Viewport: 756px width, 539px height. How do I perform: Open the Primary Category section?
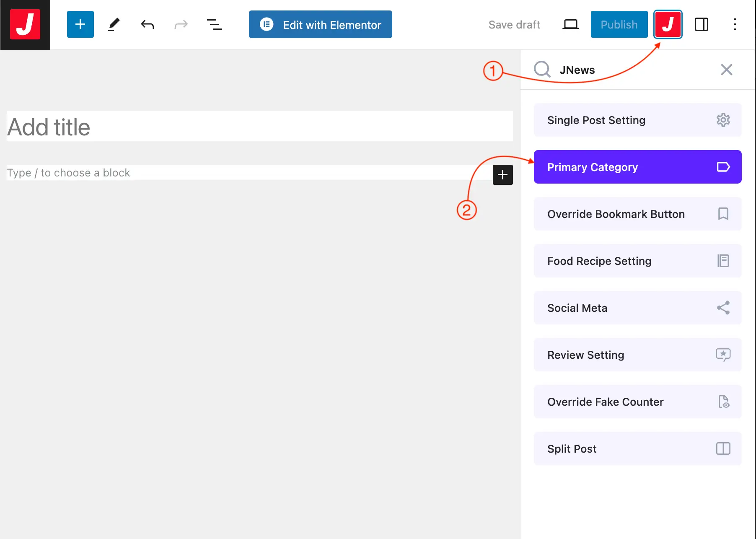coord(637,167)
